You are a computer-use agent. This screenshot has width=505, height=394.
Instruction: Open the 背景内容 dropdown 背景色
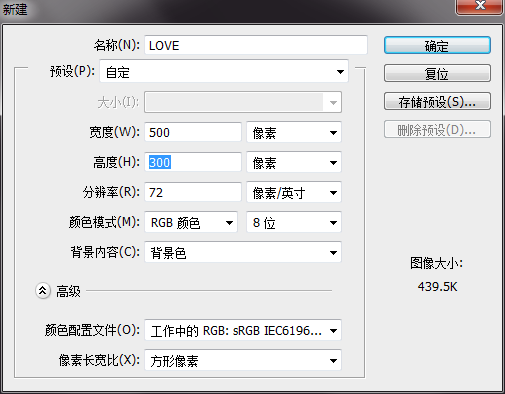point(243,252)
